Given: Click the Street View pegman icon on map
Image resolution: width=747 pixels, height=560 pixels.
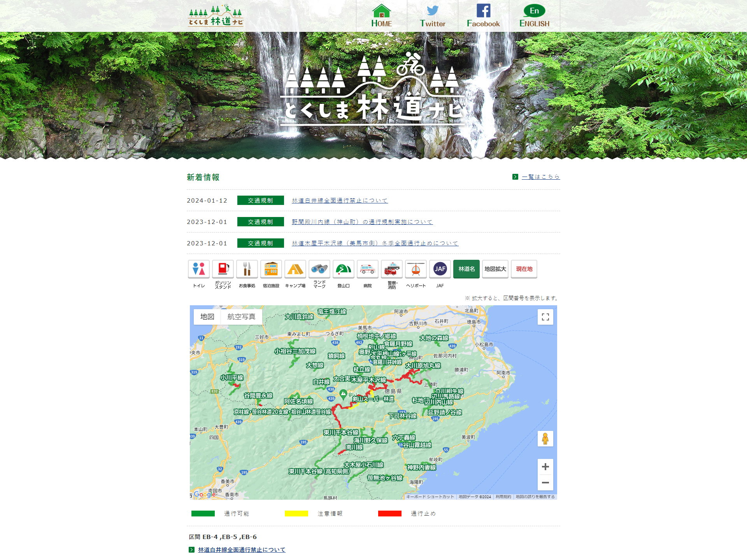Looking at the screenshot, I should tap(544, 439).
